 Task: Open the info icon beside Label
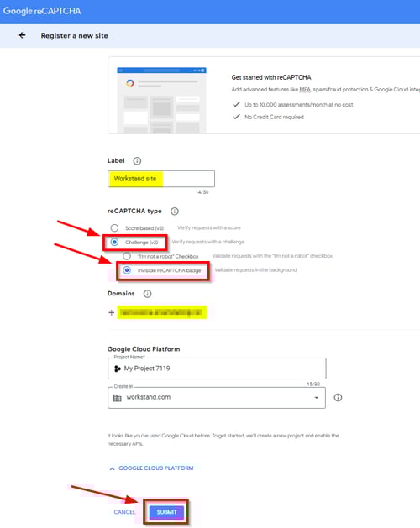137,161
